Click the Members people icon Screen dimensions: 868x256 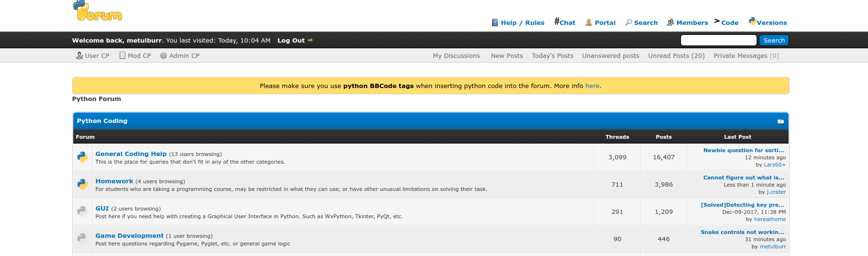[x=670, y=22]
